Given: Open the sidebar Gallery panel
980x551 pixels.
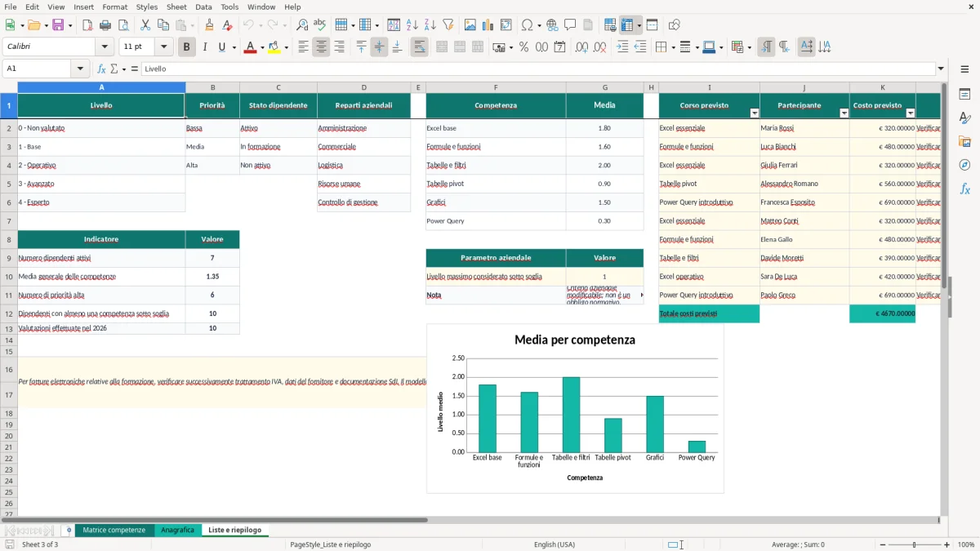Looking at the screenshot, I should tap(964, 142).
